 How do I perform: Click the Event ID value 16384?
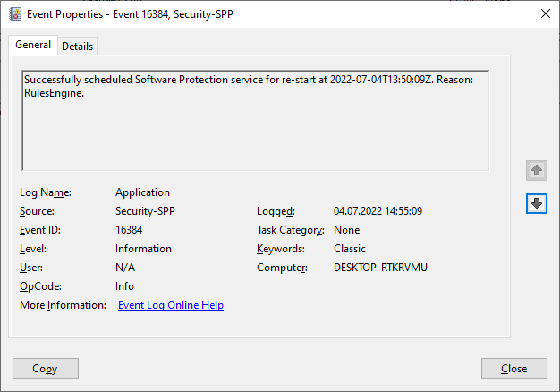(130, 230)
